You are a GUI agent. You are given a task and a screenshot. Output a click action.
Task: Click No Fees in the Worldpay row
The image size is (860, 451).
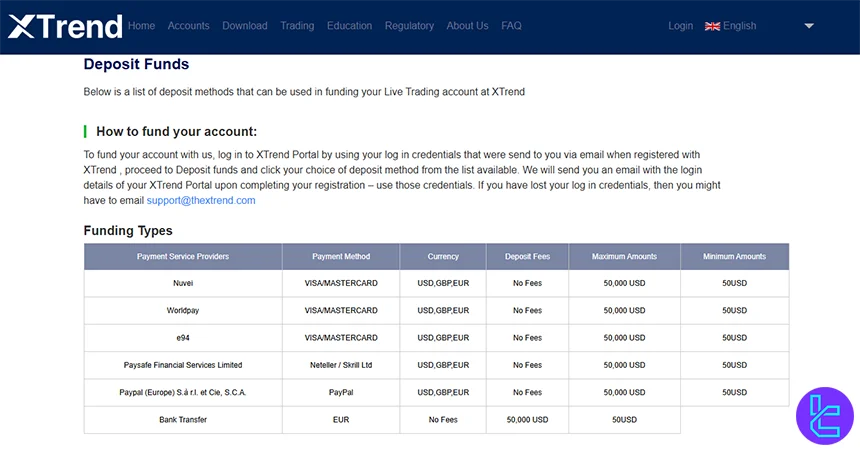[x=528, y=311]
